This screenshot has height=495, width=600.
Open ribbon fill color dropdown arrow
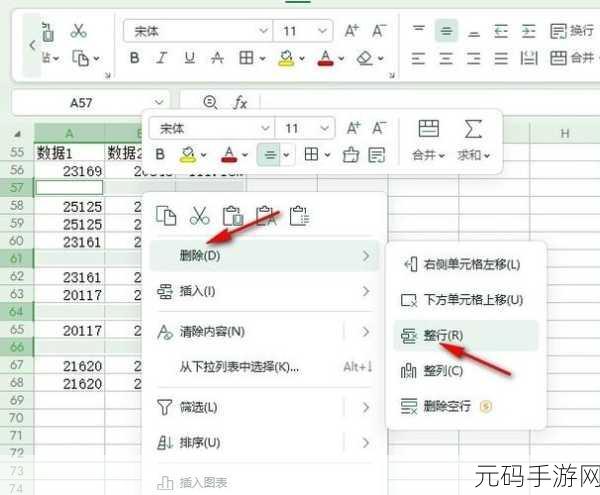click(x=302, y=59)
